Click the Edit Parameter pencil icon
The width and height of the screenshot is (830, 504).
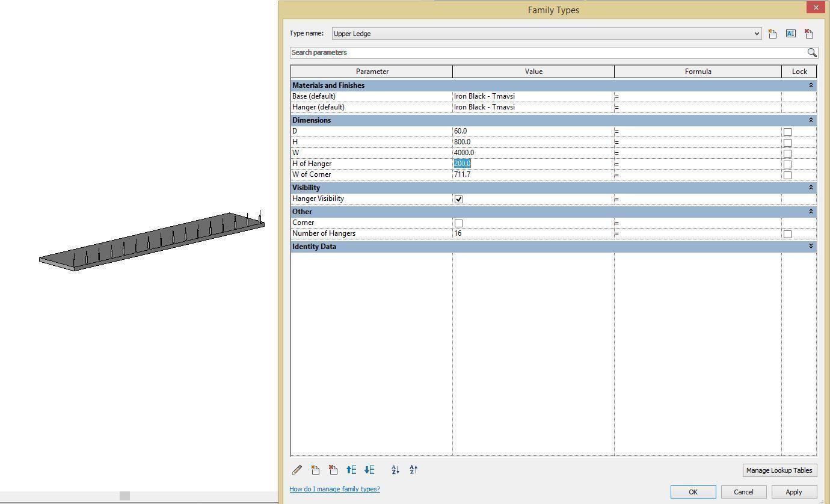coord(297,470)
